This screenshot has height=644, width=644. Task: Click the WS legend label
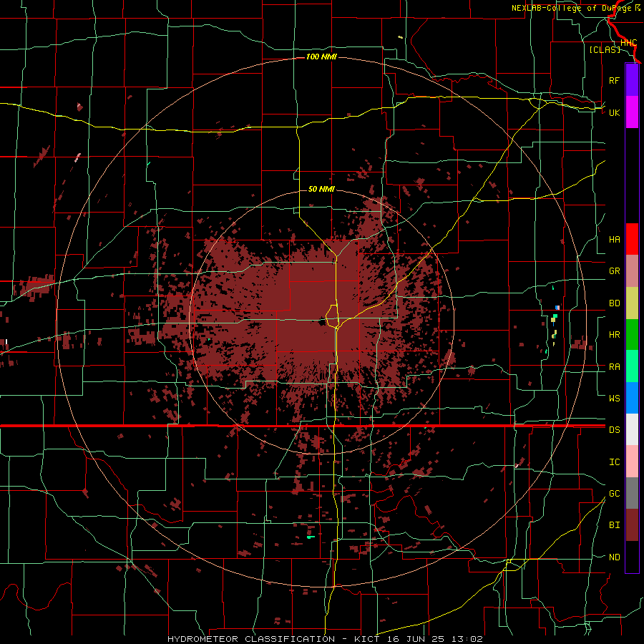(x=614, y=399)
